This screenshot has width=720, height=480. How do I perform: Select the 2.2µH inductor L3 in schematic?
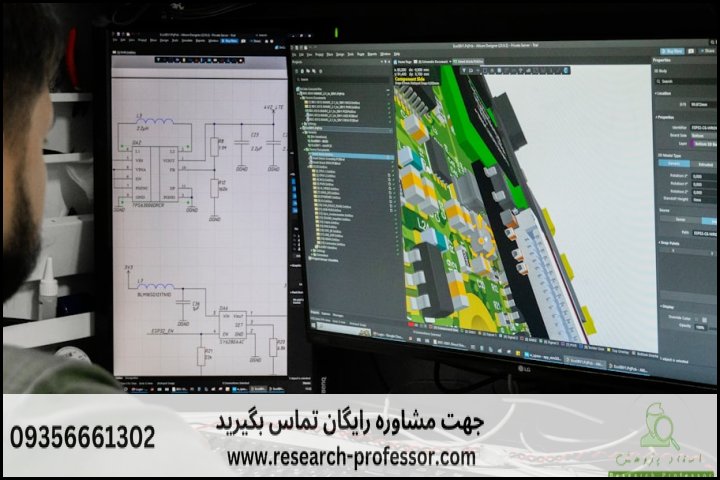click(155, 121)
